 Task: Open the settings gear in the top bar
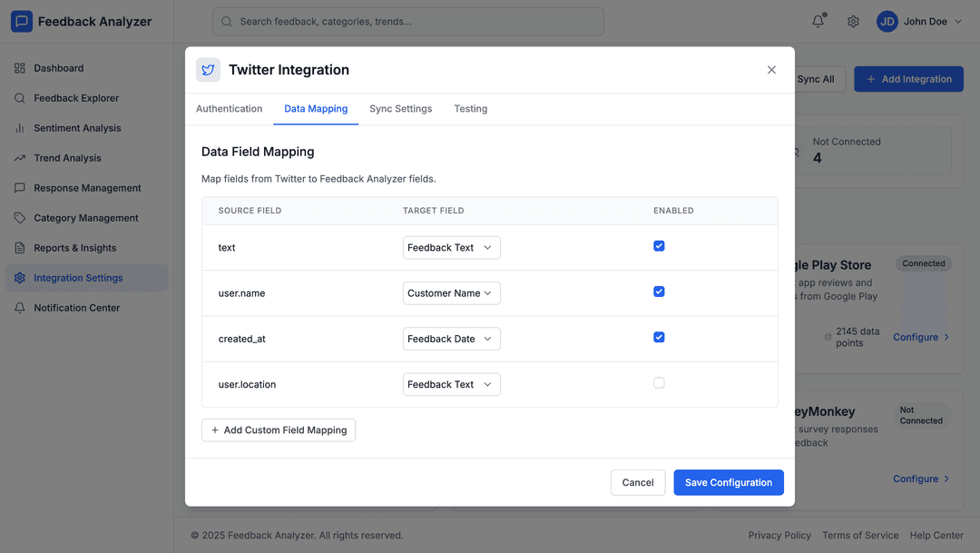point(853,21)
